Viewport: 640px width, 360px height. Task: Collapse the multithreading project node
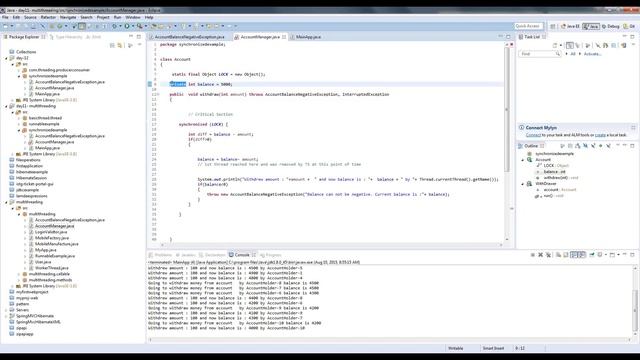pos(7,202)
